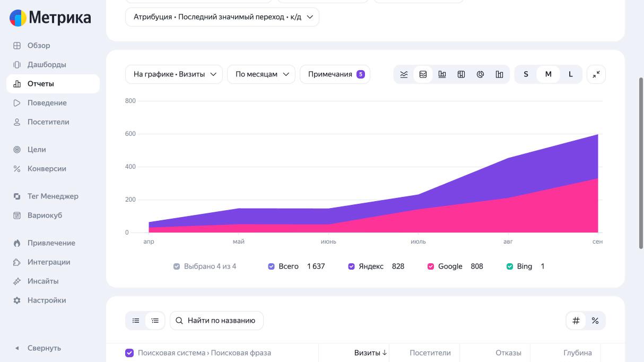Open Отчеты section in sidebar
The height and width of the screenshot is (362, 644).
point(53,84)
